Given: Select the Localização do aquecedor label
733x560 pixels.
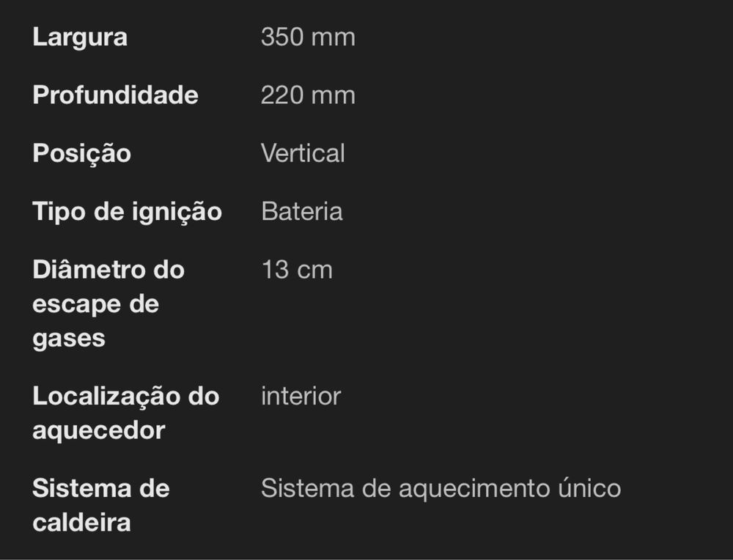Looking at the screenshot, I should [126, 413].
